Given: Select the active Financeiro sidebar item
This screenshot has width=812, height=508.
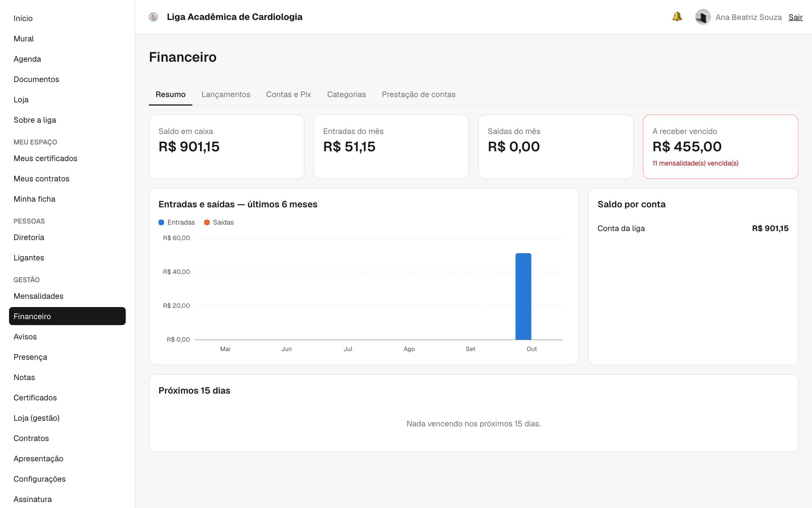Looking at the screenshot, I should point(67,316).
